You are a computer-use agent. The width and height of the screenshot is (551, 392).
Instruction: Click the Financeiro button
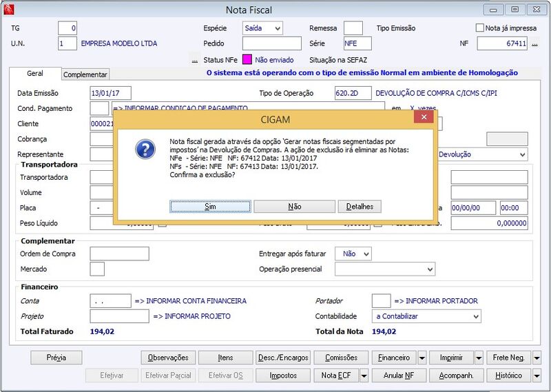click(394, 358)
